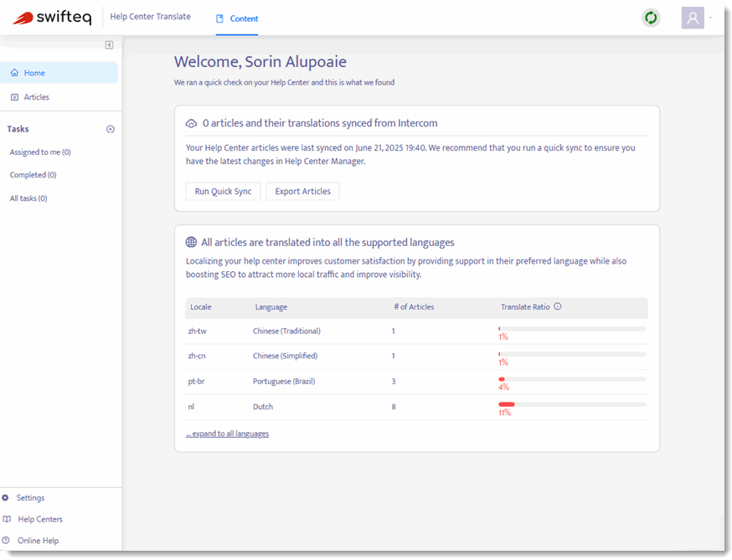Click the Locale column header

click(201, 307)
